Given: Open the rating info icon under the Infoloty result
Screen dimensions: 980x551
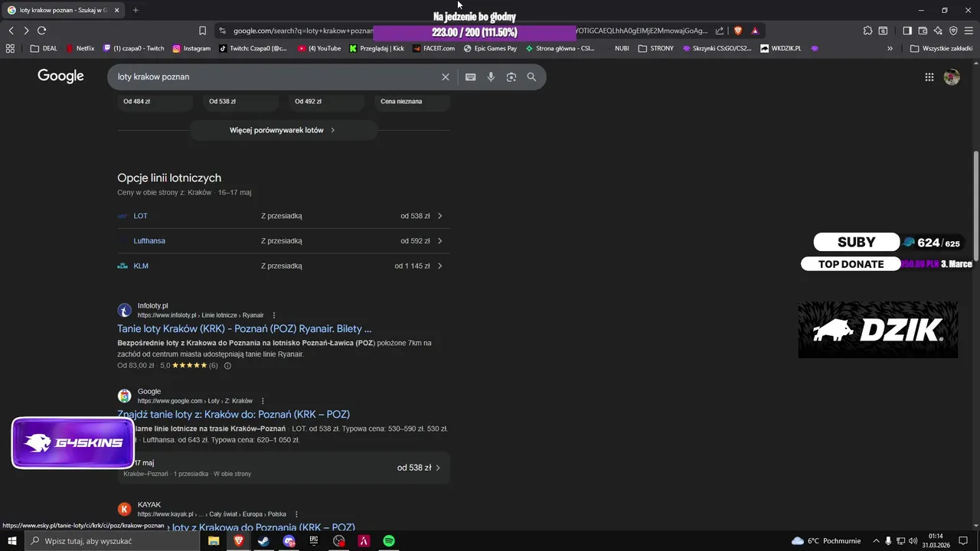Looking at the screenshot, I should point(227,366).
